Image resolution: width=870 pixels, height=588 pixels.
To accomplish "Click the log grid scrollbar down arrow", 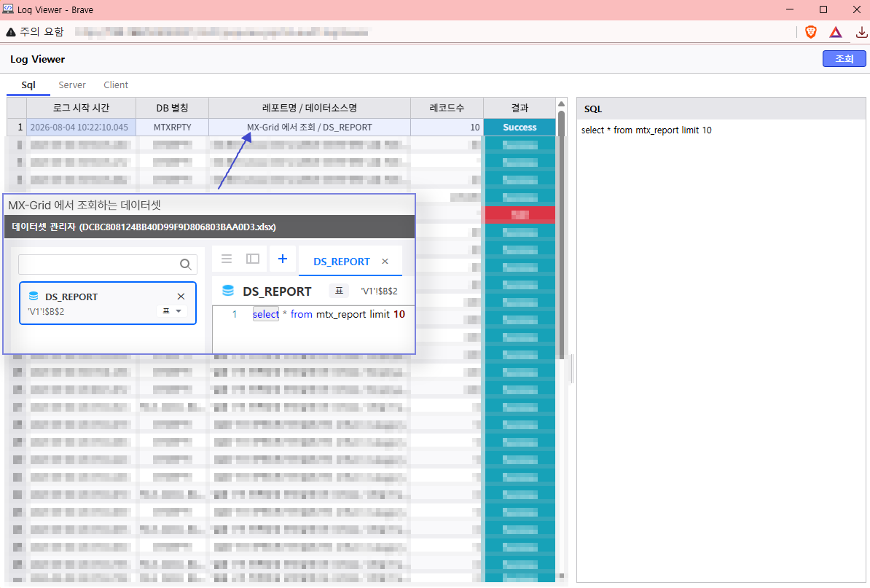I will [561, 576].
